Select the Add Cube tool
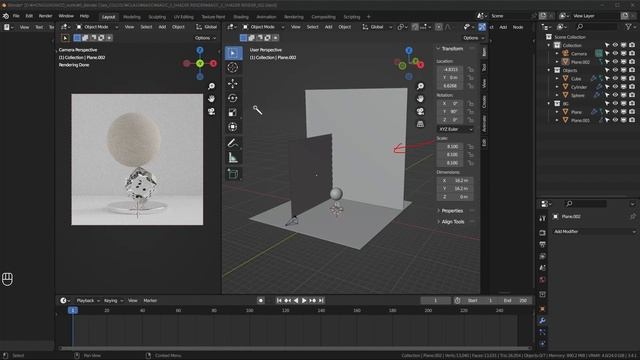The width and height of the screenshot is (640, 360). click(233, 173)
